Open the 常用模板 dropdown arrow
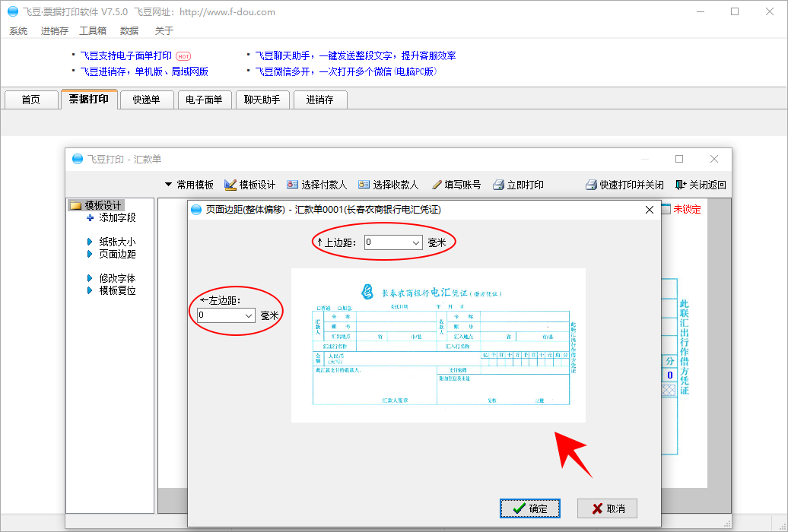The width and height of the screenshot is (788, 532). click(168, 185)
